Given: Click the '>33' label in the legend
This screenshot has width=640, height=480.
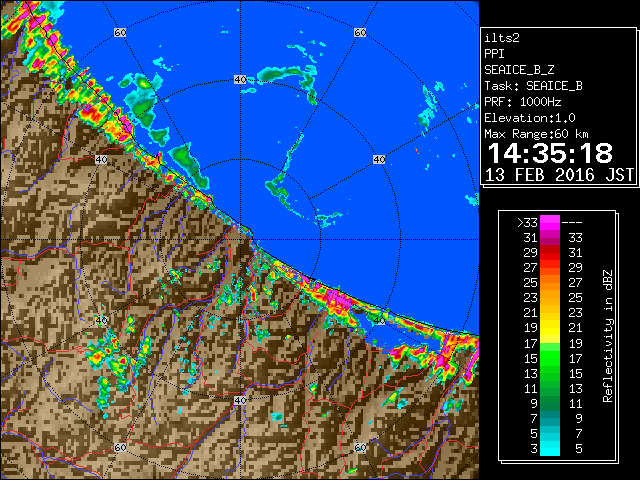Looking at the screenshot, I should tap(527, 223).
